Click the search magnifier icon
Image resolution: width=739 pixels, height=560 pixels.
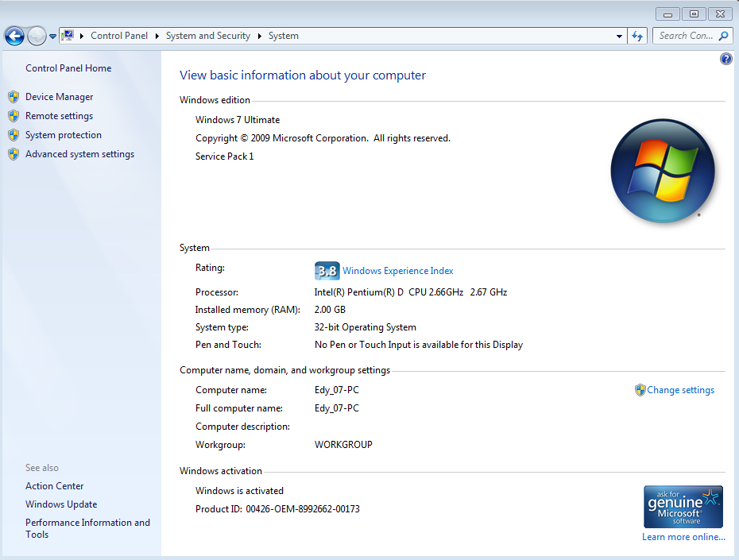tap(723, 36)
